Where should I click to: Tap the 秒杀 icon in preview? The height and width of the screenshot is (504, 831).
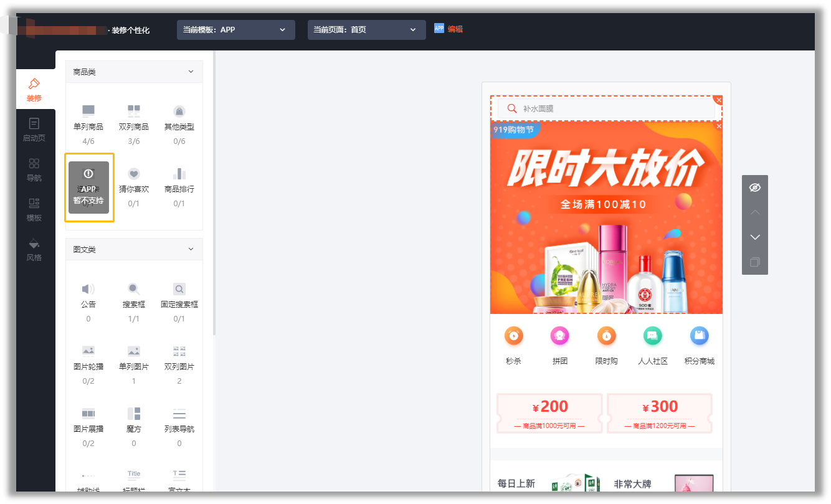tap(514, 336)
